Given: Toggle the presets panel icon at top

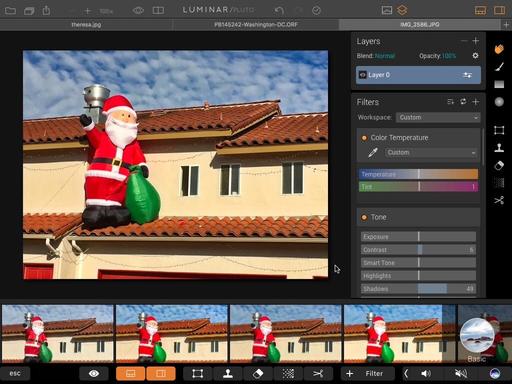Looking at the screenshot, I should click(x=480, y=10).
